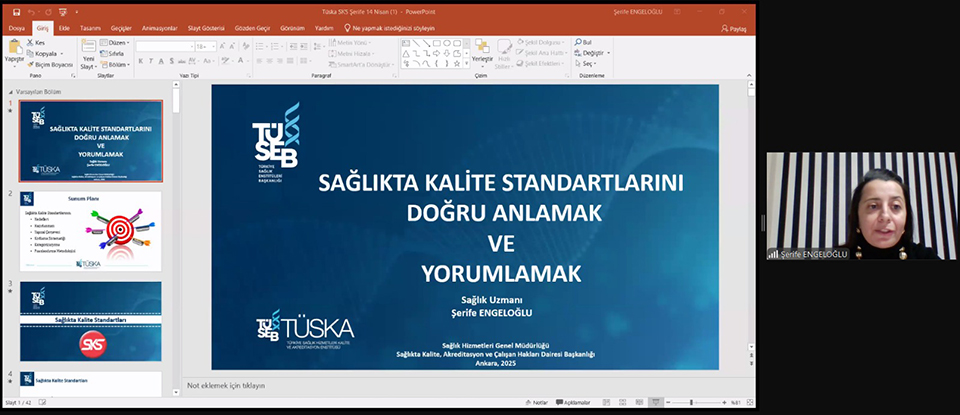This screenshot has height=415, width=960.
Task: Select the Sunum Planı slide thumbnail
Action: click(x=91, y=230)
